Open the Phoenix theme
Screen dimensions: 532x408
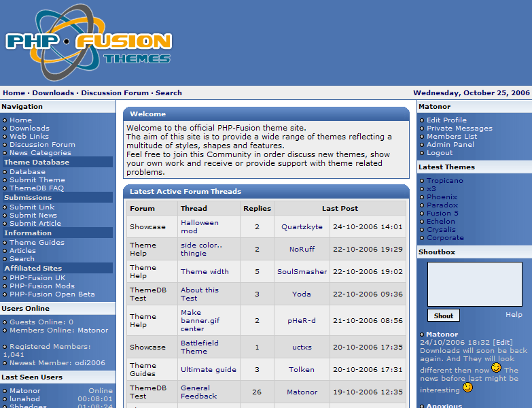pyautogui.click(x=442, y=197)
